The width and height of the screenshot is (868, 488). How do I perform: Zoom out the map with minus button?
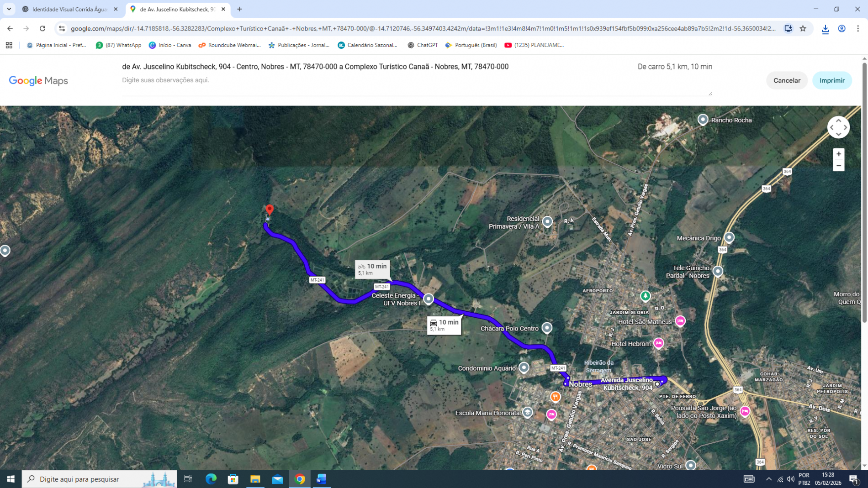pos(838,166)
